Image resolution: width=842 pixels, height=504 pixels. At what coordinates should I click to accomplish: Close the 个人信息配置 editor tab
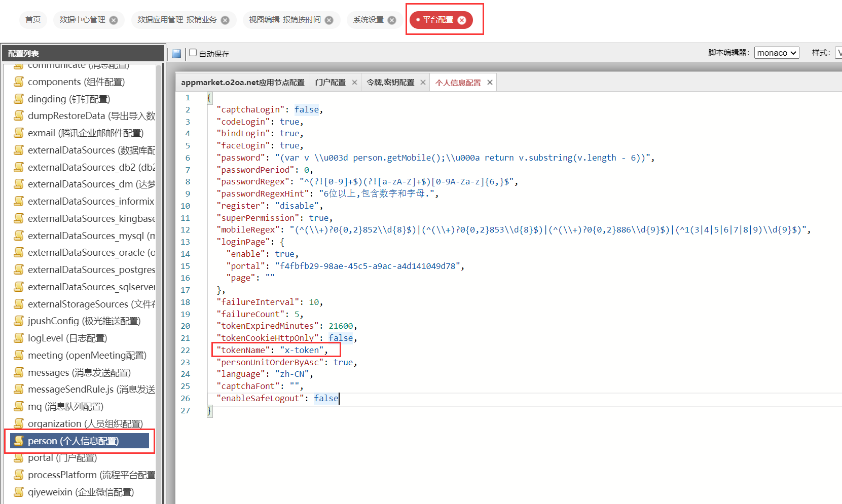490,83
